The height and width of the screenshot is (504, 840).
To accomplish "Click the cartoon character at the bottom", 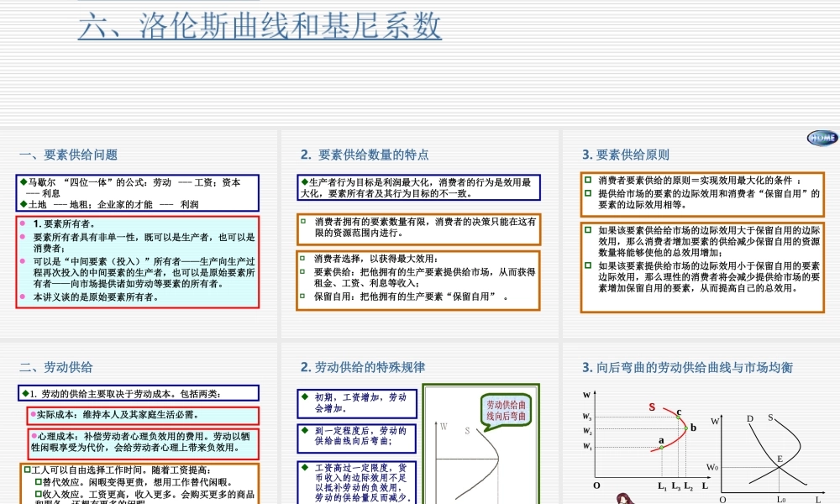I will [625, 499].
